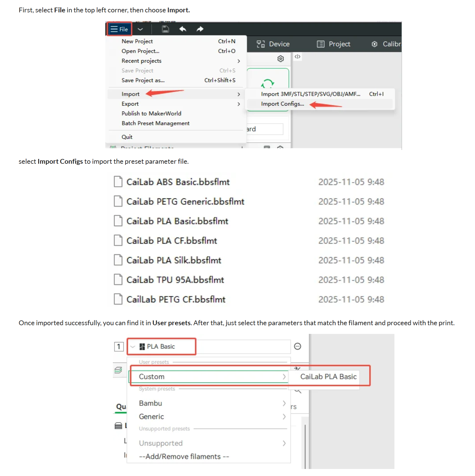Click the more options circle icon
The image size is (475, 476).
(298, 346)
